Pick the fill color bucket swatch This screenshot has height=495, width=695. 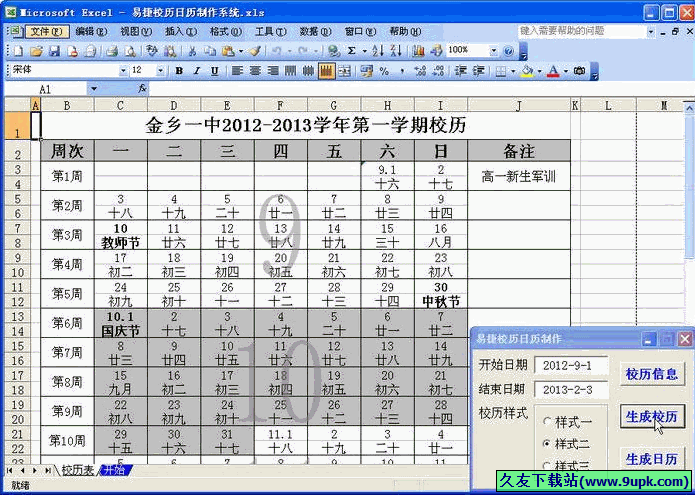(x=527, y=71)
